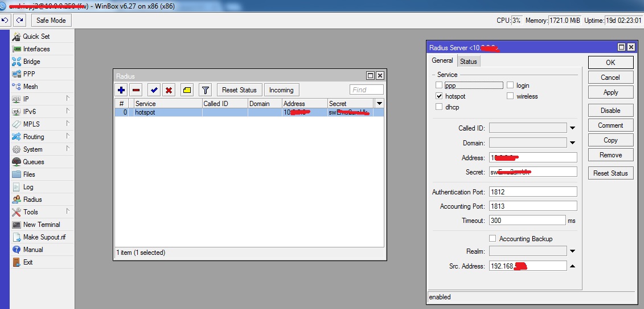Click Apply in Radius Server dialog
Screen dimensions: 644x309
[x=611, y=92]
